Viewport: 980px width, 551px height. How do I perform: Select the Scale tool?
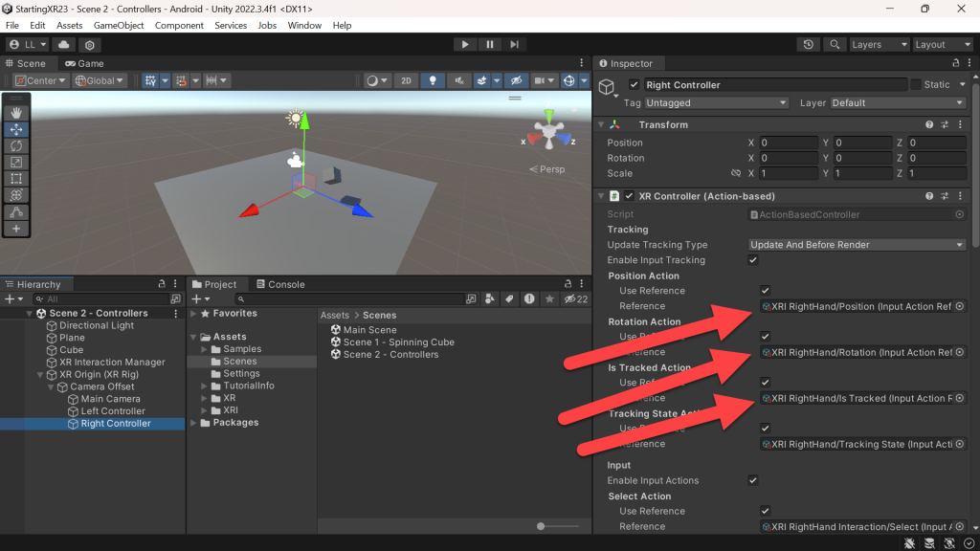(x=16, y=163)
